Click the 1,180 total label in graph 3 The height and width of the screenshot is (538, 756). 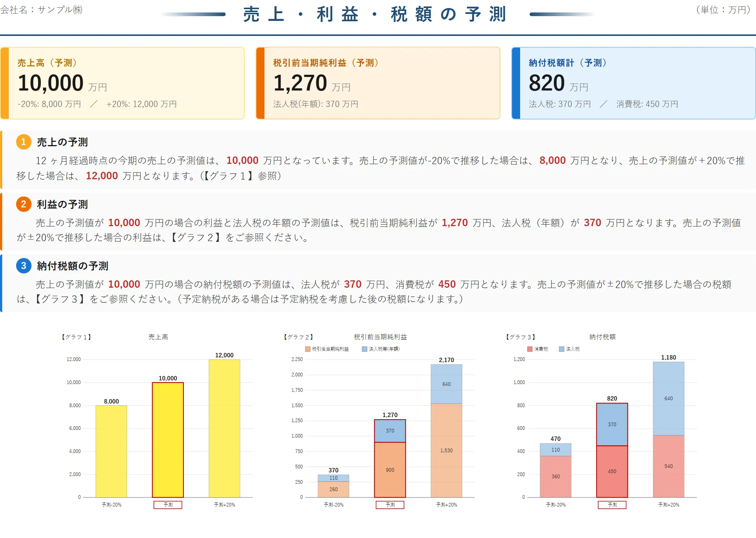coord(668,357)
